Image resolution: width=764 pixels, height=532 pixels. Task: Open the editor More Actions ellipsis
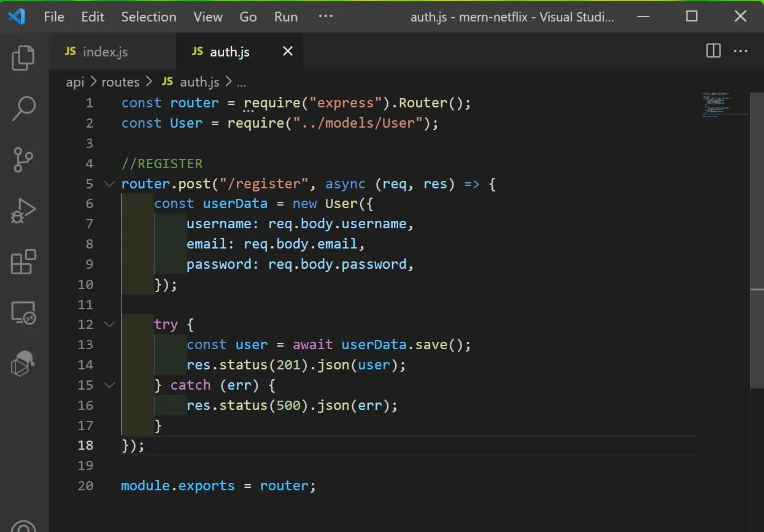(741, 51)
